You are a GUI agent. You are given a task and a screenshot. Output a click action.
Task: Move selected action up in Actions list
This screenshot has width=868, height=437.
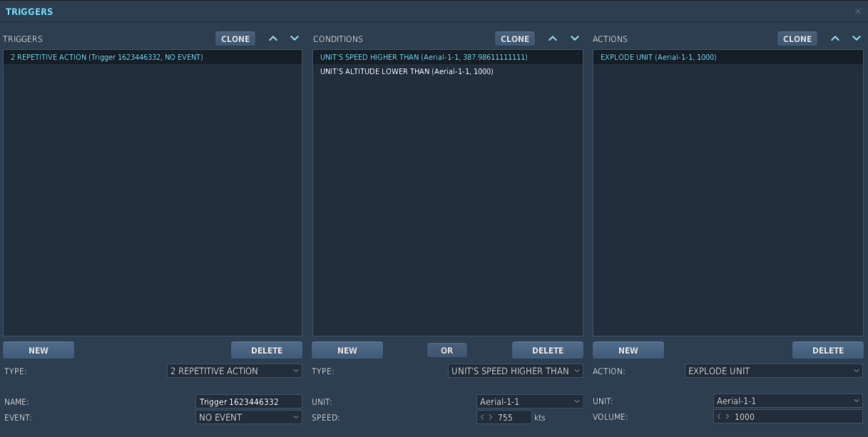[x=835, y=38]
